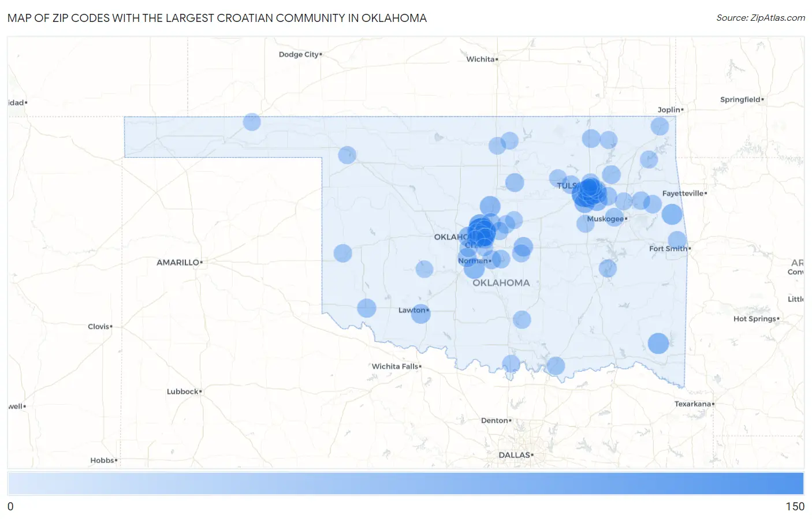Click the Lubbock city label
Image resolution: width=812 pixels, height=519 pixels.
coord(182,391)
